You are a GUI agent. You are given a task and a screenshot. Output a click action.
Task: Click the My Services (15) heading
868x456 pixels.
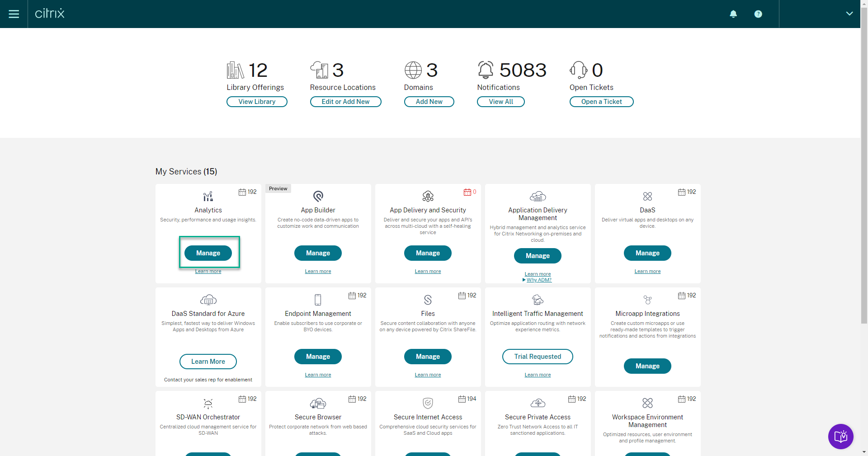[x=186, y=172]
